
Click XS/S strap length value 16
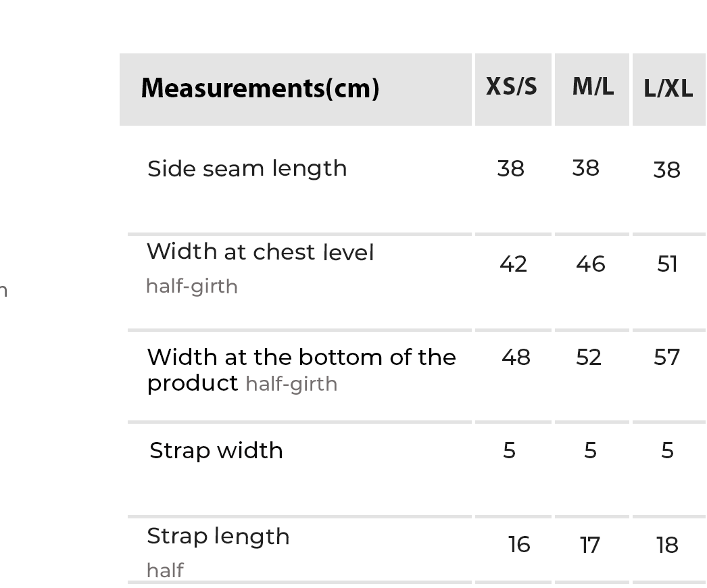pos(519,545)
